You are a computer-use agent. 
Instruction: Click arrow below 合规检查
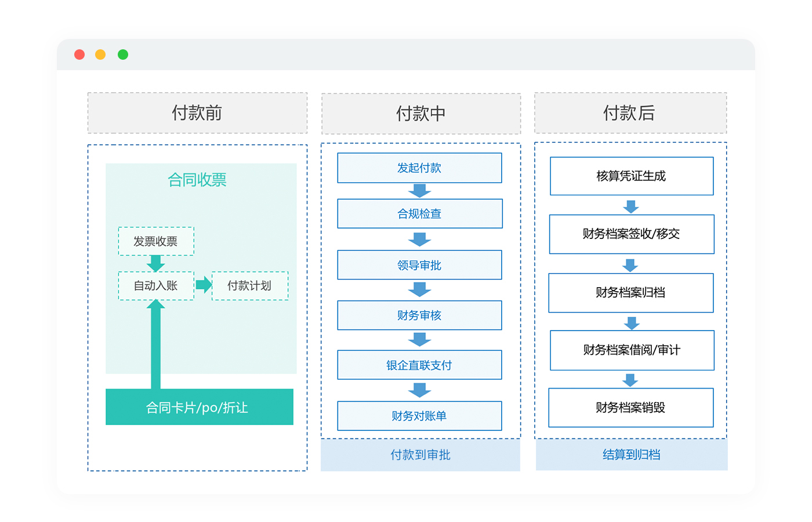coord(419,239)
